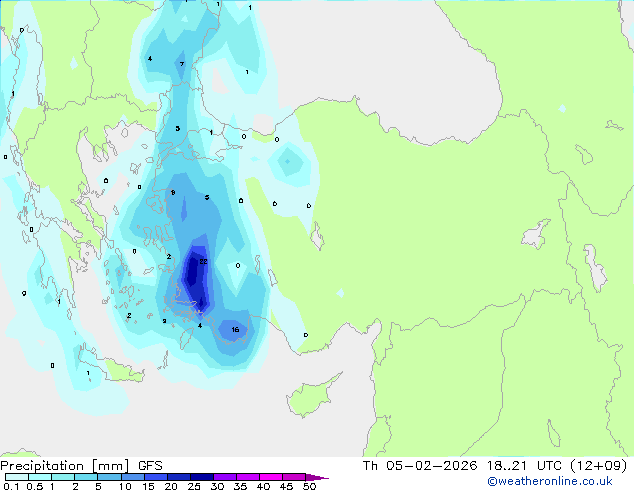The width and height of the screenshot is (634, 490).
Task: Click the arrow tip above 50 on legend
Action: click(317, 477)
